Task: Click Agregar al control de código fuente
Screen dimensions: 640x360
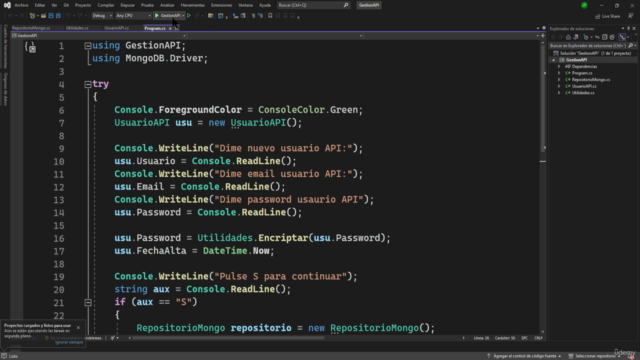Action: tap(524, 356)
